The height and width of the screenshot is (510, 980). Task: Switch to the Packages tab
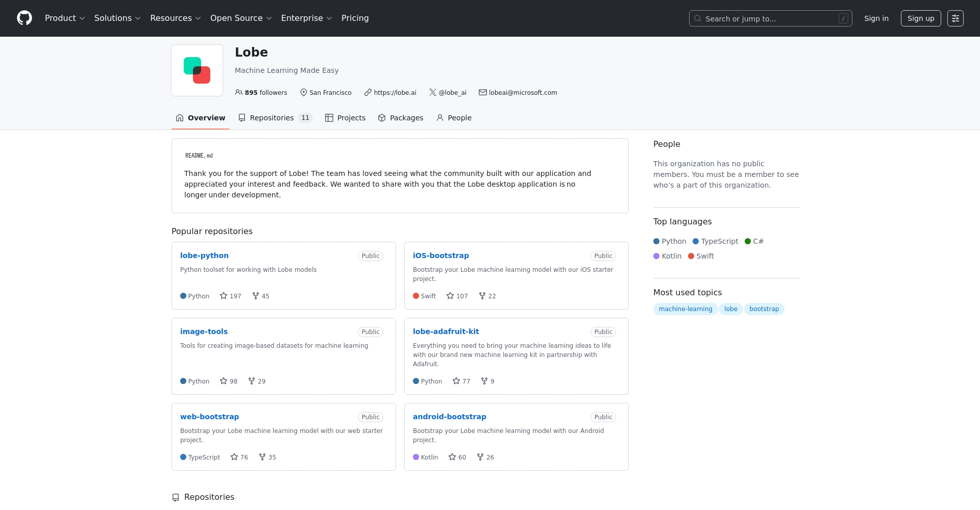(x=401, y=118)
